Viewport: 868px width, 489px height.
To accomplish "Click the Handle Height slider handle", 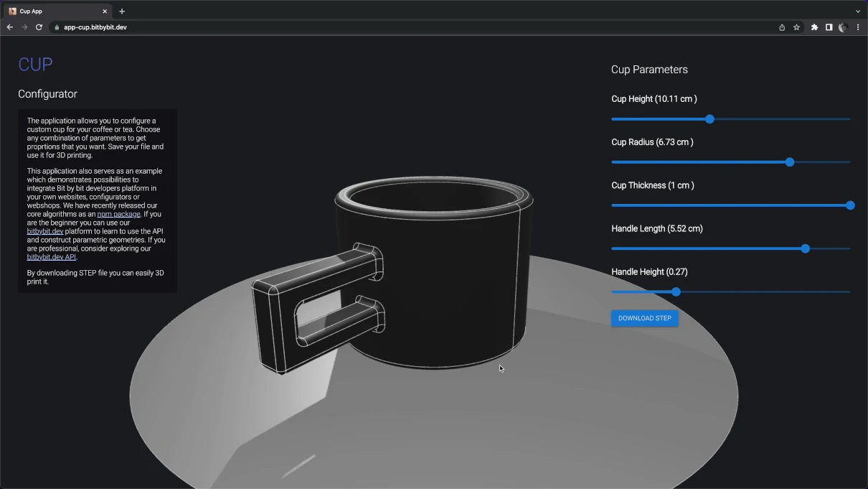I will [x=676, y=292].
